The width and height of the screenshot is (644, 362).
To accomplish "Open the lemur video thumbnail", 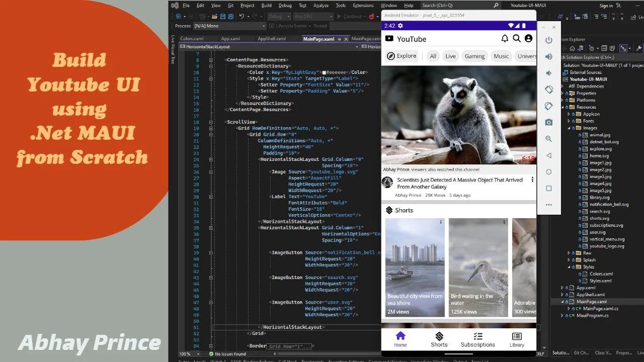I will pyautogui.click(x=459, y=115).
